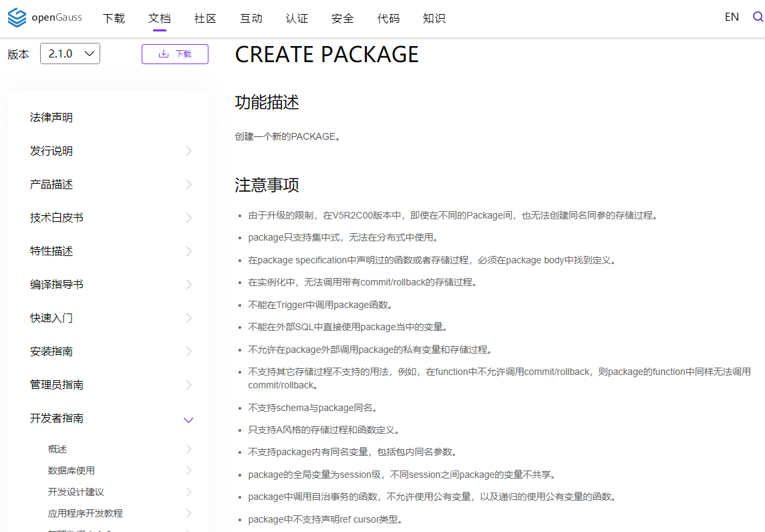The image size is (765, 532).
Task: Click the openGauss logo icon
Action: (17, 17)
